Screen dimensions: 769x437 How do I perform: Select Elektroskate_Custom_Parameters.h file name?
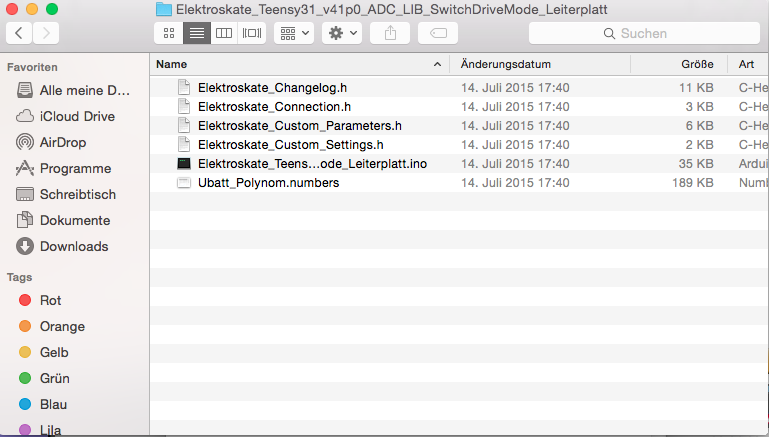click(x=300, y=126)
